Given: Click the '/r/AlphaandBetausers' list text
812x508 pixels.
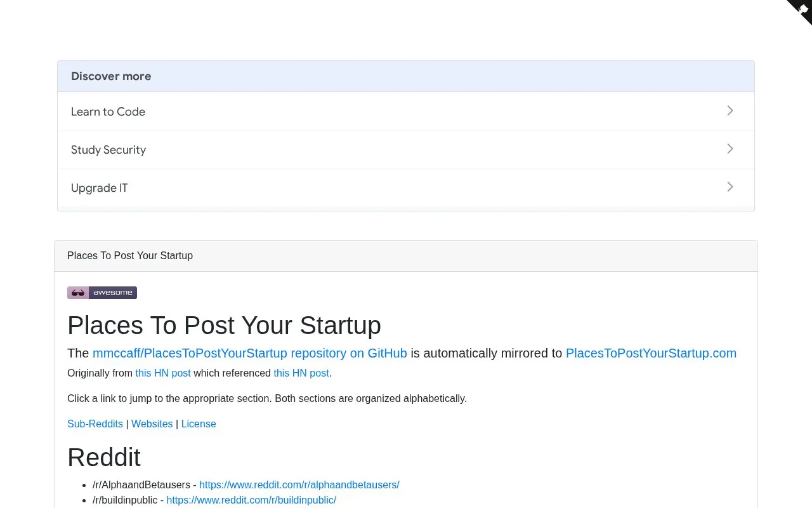Looking at the screenshot, I should (x=141, y=485).
